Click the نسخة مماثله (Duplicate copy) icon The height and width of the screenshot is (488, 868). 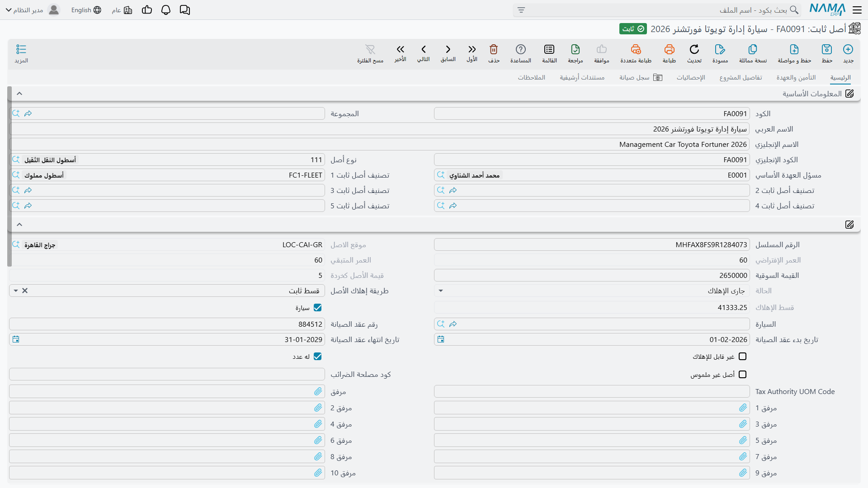[753, 49]
